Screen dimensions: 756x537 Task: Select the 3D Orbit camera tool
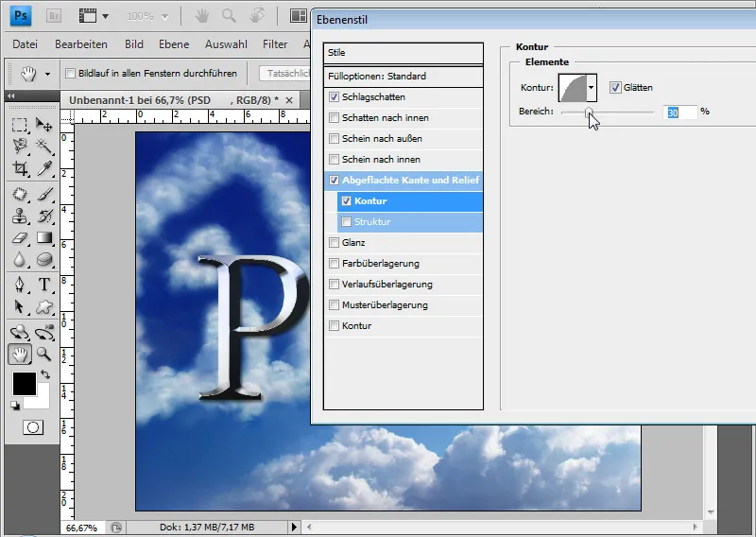click(43, 332)
